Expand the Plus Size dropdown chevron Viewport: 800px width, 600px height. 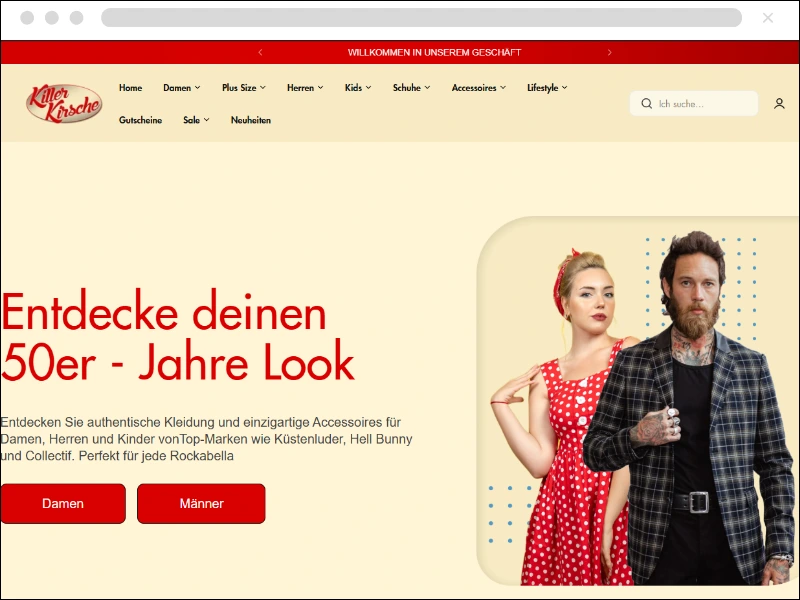click(x=263, y=88)
